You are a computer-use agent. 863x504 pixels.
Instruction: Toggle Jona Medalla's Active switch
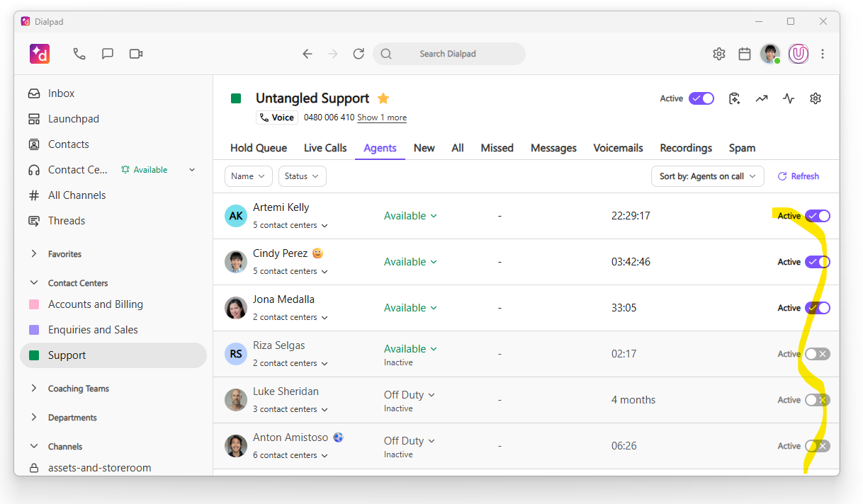(818, 308)
